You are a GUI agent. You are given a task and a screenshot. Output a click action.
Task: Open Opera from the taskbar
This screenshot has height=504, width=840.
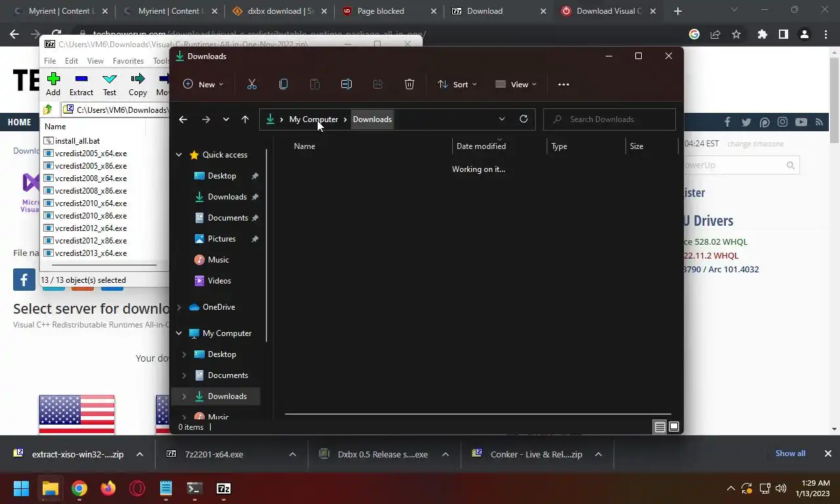[x=137, y=488]
